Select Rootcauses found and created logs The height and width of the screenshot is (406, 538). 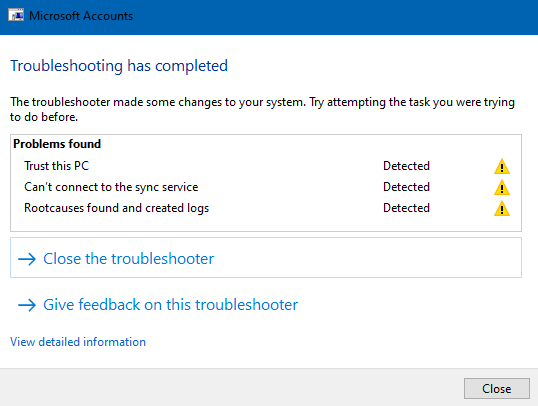[x=117, y=208]
